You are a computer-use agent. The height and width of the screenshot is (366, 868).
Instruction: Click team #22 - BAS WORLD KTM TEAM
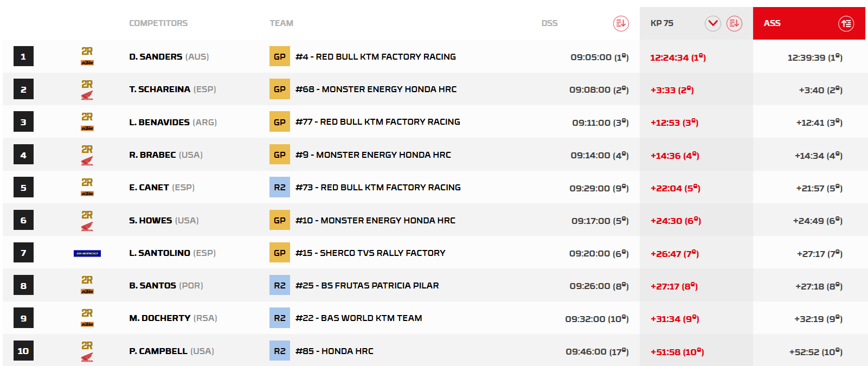(359, 318)
